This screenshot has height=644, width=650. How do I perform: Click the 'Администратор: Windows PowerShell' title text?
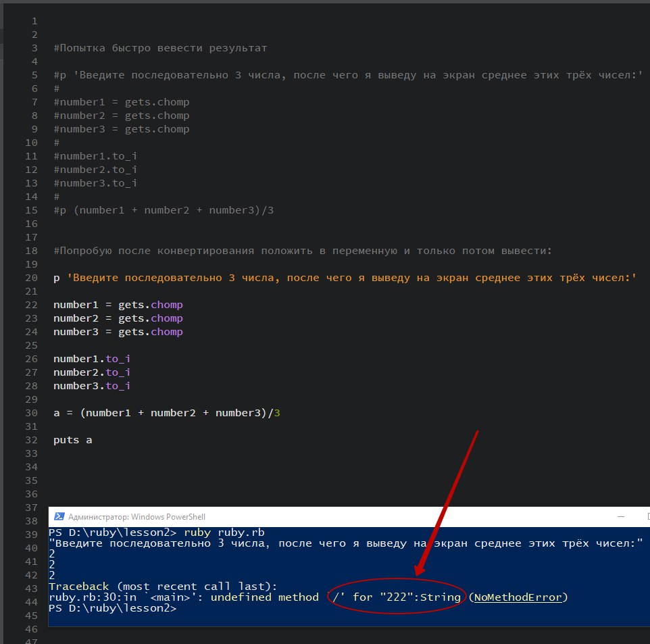136,517
